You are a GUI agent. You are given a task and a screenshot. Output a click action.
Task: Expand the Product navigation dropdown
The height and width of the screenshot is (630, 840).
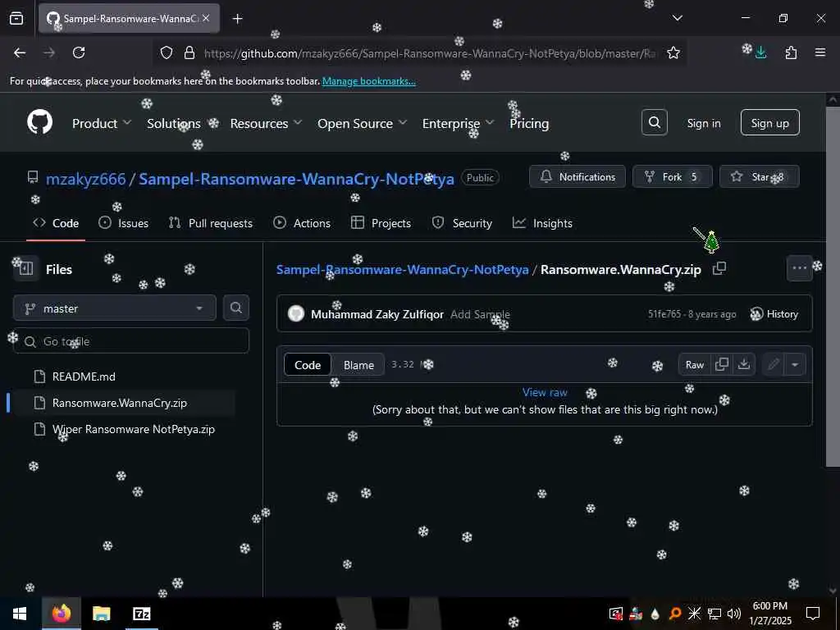[102, 123]
